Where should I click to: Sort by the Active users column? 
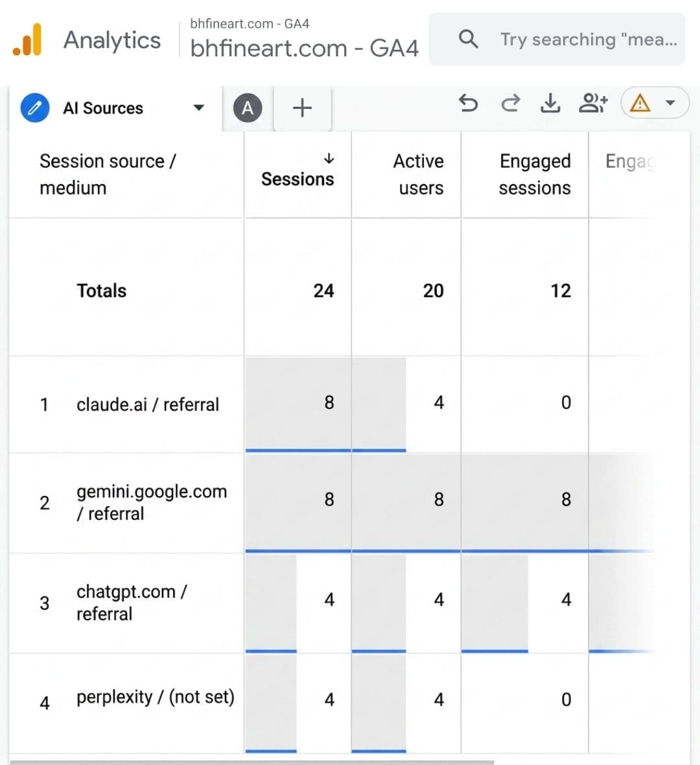(419, 174)
